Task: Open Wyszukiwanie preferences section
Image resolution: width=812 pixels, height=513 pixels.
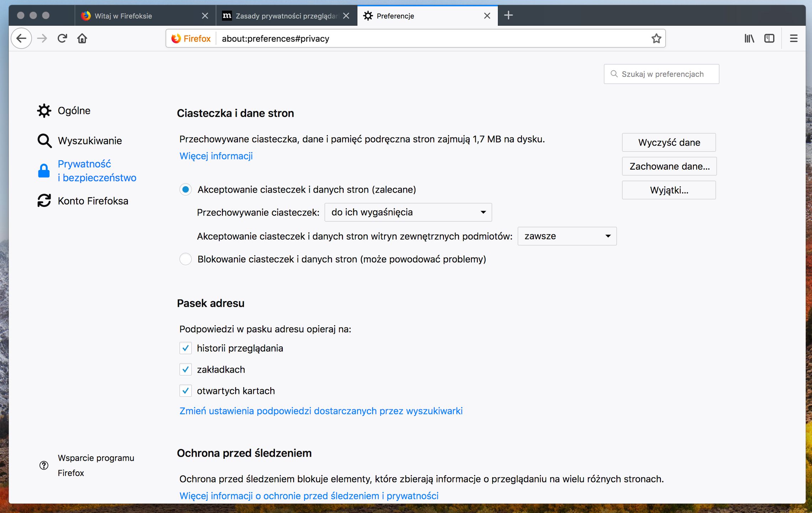Action: (90, 141)
